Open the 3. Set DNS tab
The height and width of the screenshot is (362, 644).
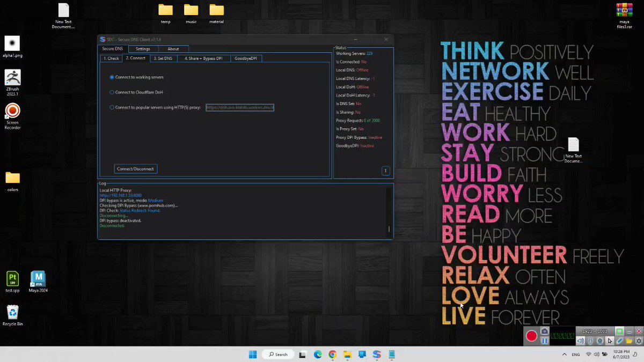(x=163, y=58)
